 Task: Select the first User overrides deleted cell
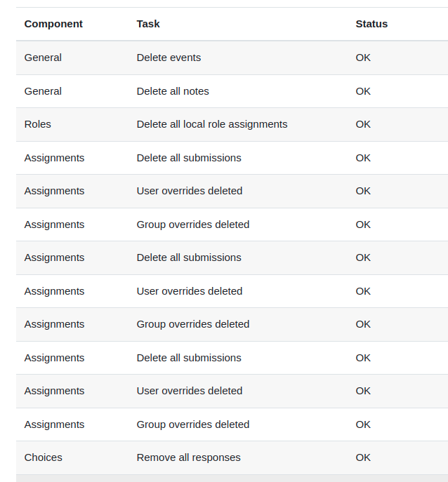189,191
